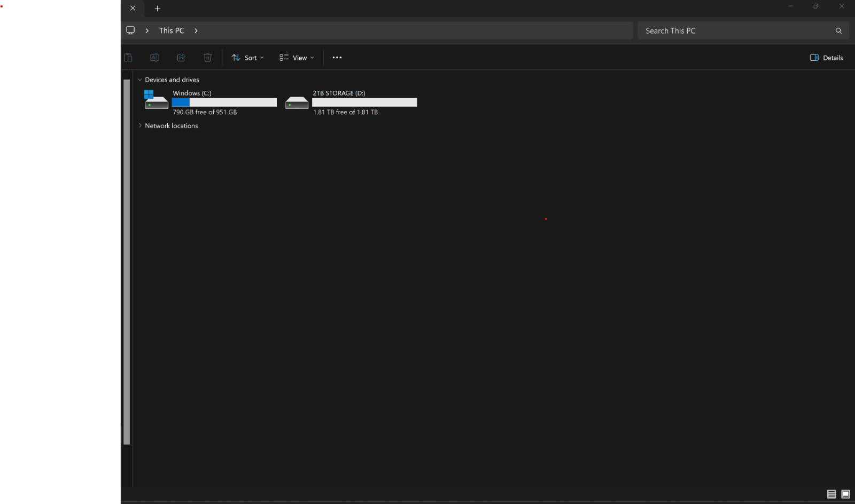The height and width of the screenshot is (504, 855).
Task: Click 1.81 TB free of 1.81 TB
Action: click(x=345, y=112)
